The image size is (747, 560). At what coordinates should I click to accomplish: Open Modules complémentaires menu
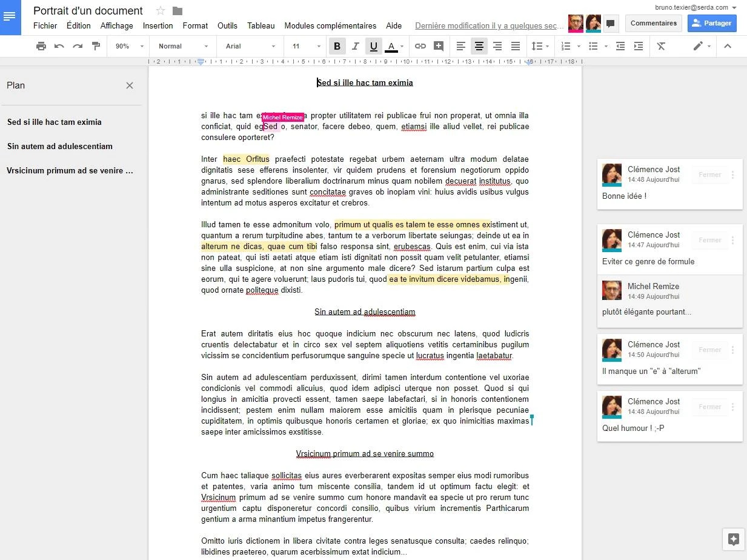click(x=330, y=25)
